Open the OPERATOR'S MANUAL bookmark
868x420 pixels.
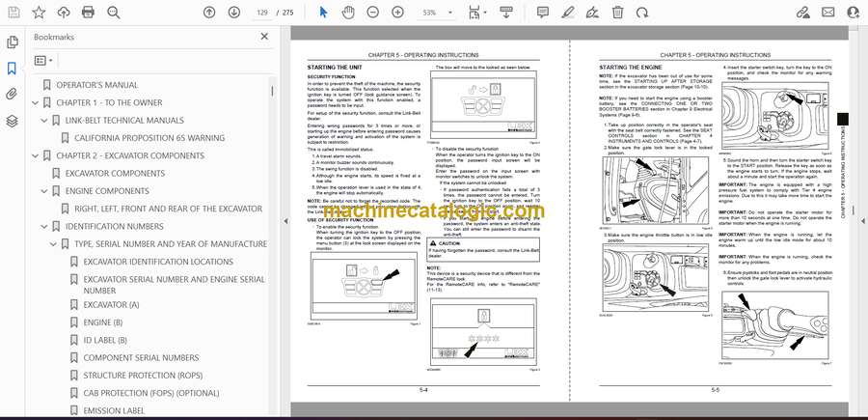96,85
